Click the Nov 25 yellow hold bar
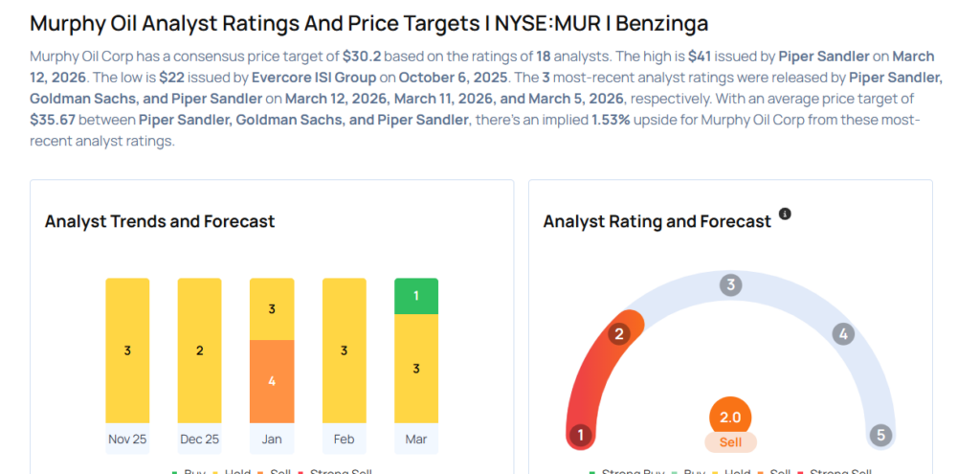980x474 pixels. point(127,350)
